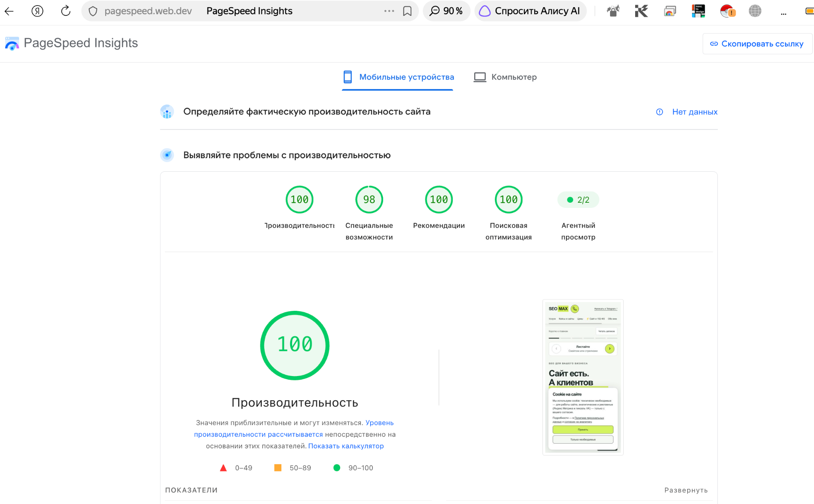Open the html.to.design extension icon

pos(698,11)
